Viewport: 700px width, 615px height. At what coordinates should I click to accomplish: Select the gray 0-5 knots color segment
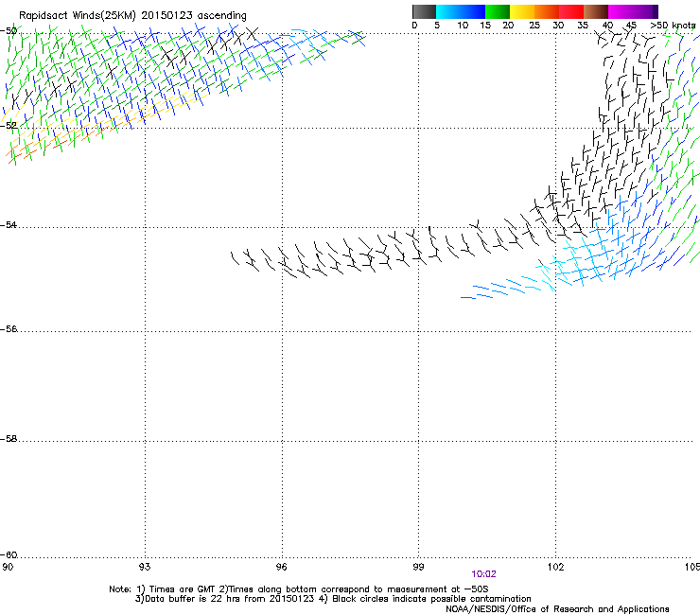click(424, 11)
